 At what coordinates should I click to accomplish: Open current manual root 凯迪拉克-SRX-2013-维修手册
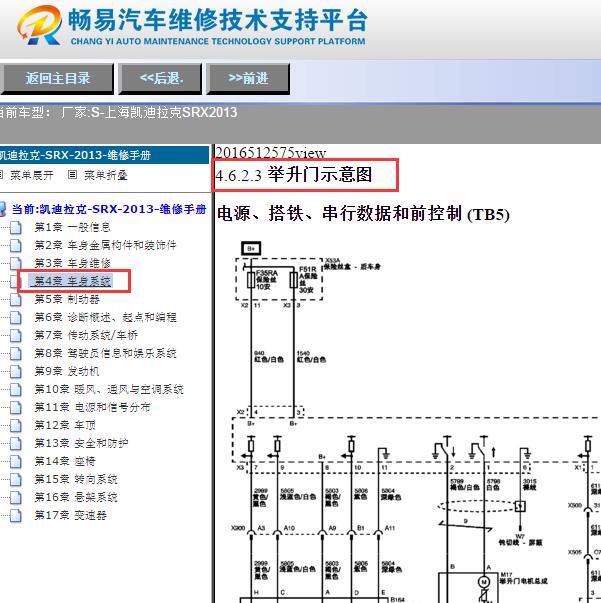tap(109, 209)
